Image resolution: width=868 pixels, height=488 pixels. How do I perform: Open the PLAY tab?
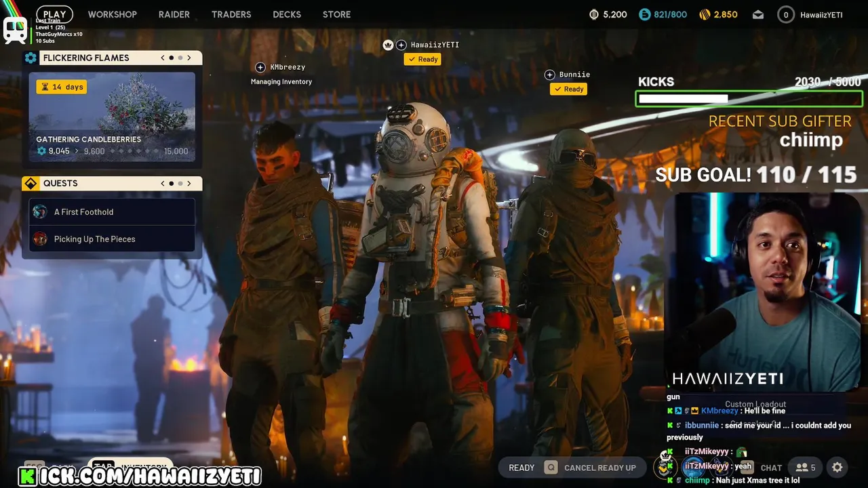[x=54, y=14]
